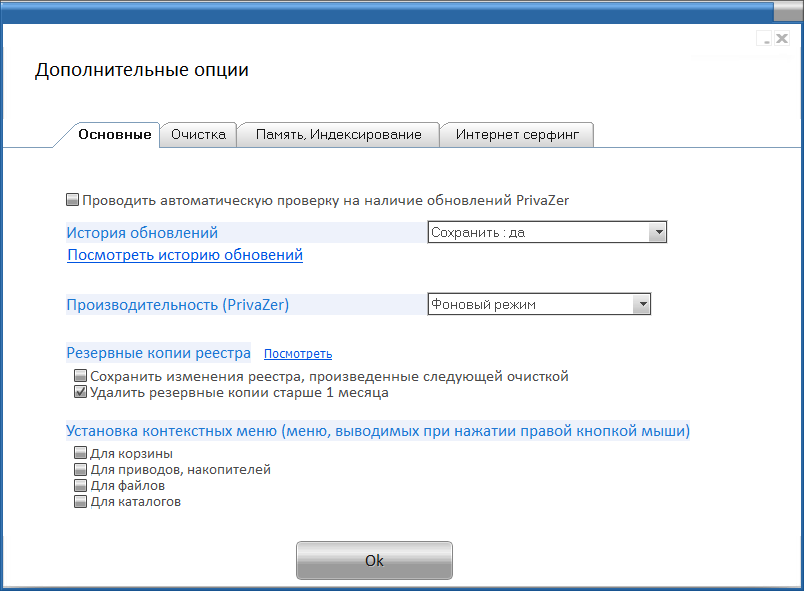This screenshot has height=591, width=804.
Task: Click the Основные tab
Action: [115, 135]
